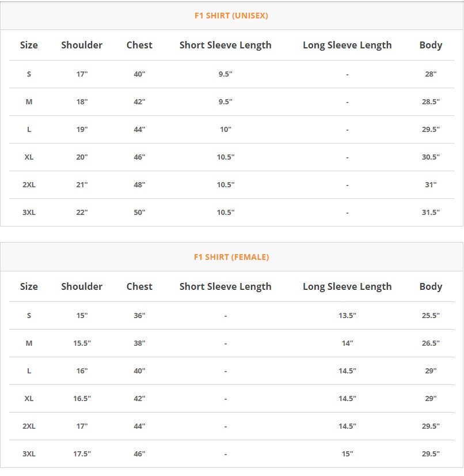Click the 17.5" shoulder value for female 3XL

(x=82, y=454)
